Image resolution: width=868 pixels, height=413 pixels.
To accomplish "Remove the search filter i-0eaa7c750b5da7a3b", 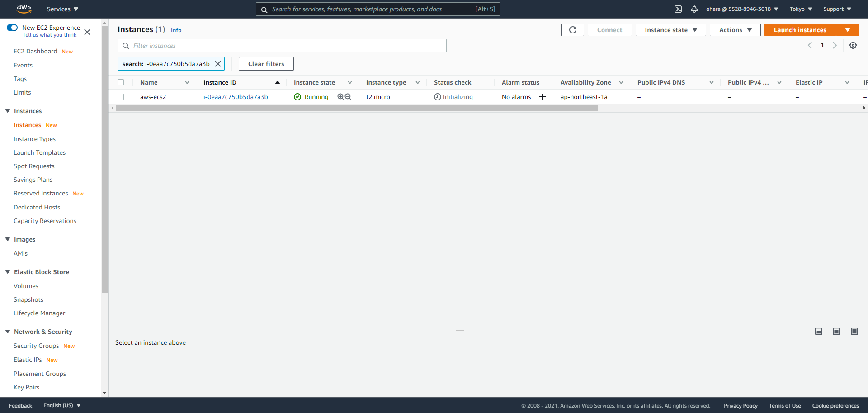I will tap(218, 64).
